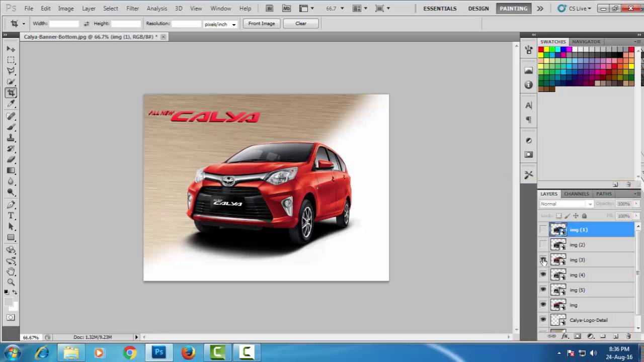Image resolution: width=644 pixels, height=362 pixels.
Task: Select the 3D Object Rotate tool
Action: click(11, 250)
